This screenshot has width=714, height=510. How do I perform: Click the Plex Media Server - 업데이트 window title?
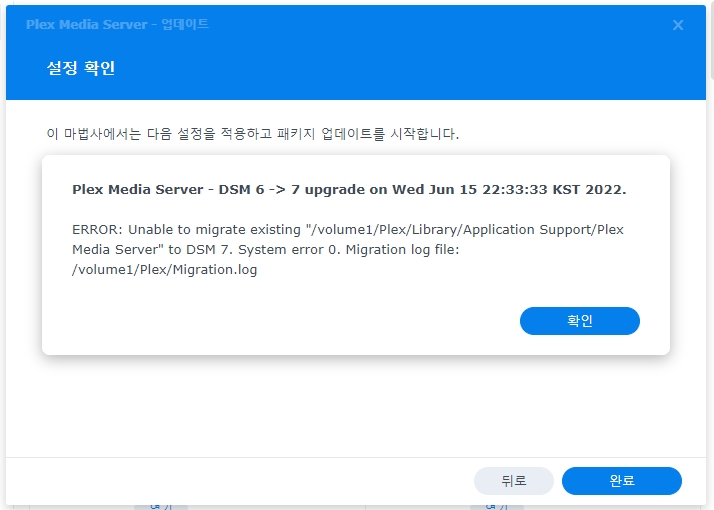pos(117,24)
